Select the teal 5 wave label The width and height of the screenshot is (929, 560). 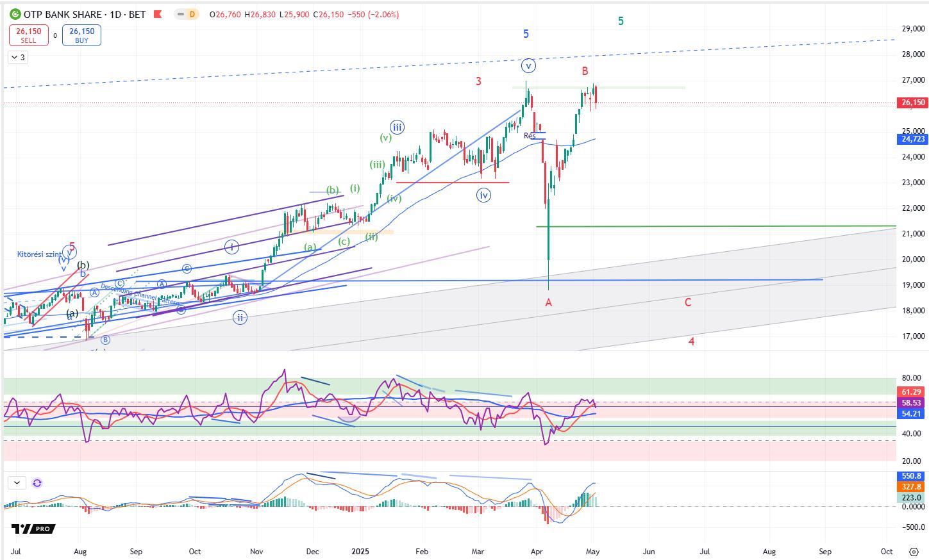point(621,21)
